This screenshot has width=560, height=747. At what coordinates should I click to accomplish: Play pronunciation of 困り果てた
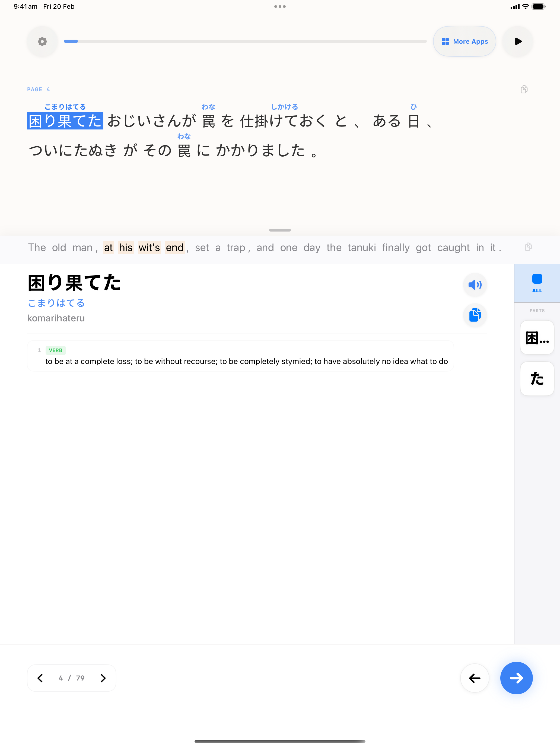point(475,285)
